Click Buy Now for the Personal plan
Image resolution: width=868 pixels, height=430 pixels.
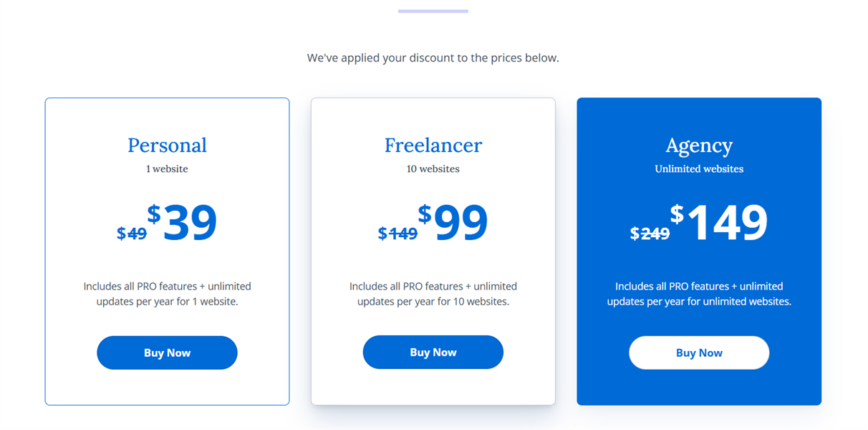coord(167,353)
